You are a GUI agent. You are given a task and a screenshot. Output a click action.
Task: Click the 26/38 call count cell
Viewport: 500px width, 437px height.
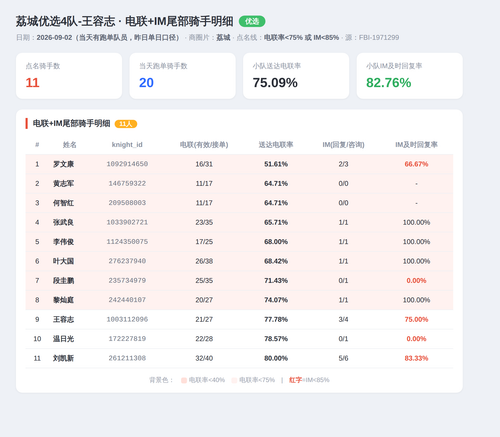click(x=204, y=261)
